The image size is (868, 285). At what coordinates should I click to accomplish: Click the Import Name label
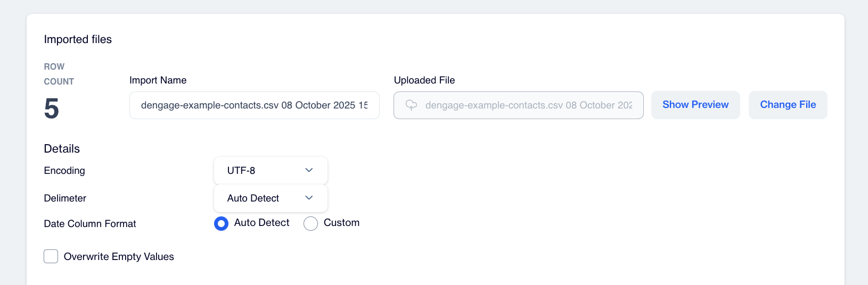click(x=158, y=80)
